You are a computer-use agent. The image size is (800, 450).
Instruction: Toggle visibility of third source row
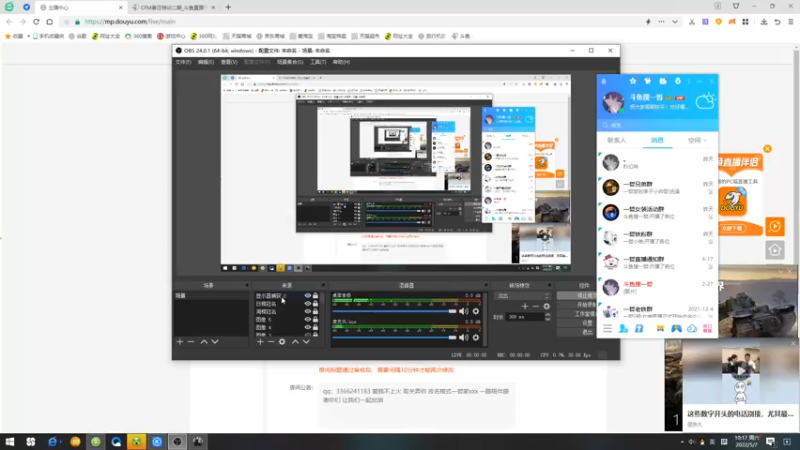point(308,311)
